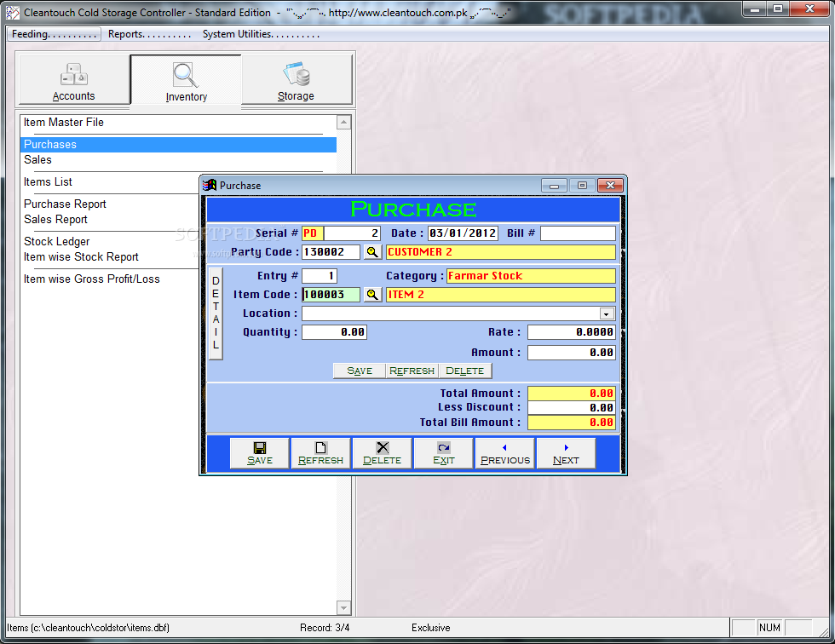Open Item wise Stock Report
Screen dimensions: 835x644
pos(81,257)
